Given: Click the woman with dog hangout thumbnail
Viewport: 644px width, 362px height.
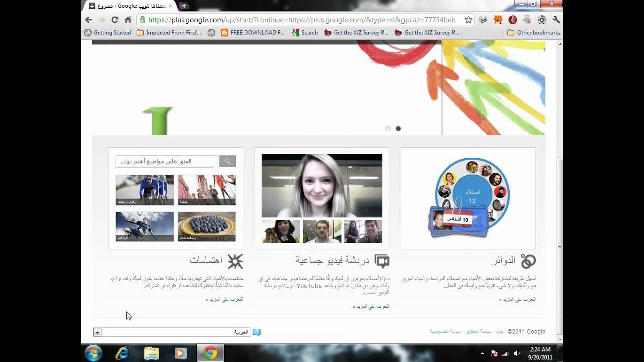Looking at the screenshot, I should click(x=281, y=231).
